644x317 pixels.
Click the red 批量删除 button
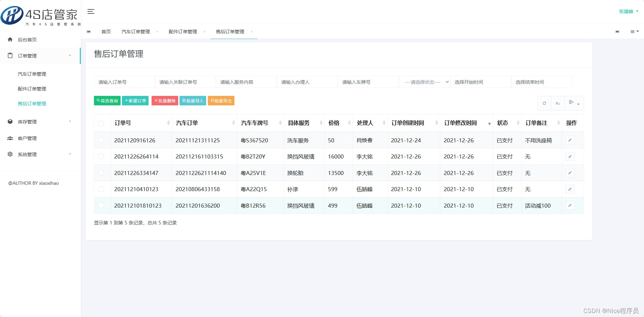coord(165,101)
